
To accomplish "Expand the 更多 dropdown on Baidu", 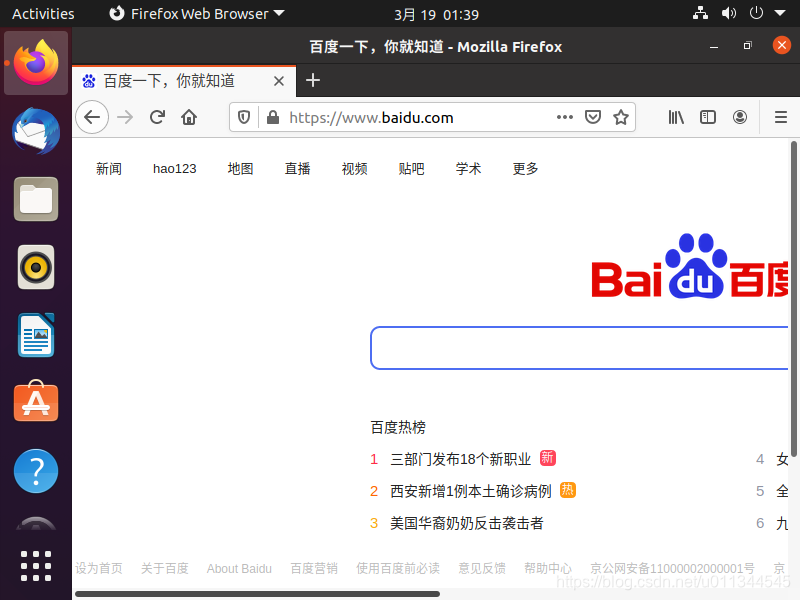I will click(x=525, y=168).
